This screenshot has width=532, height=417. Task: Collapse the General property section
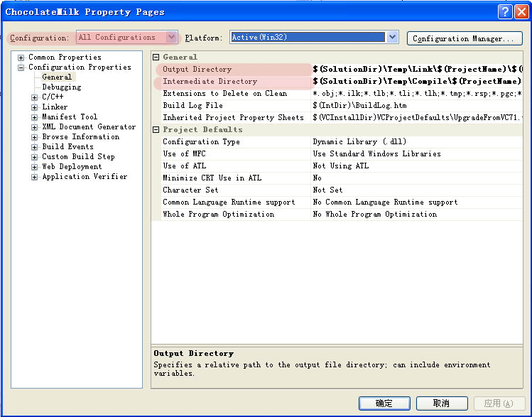[x=156, y=57]
